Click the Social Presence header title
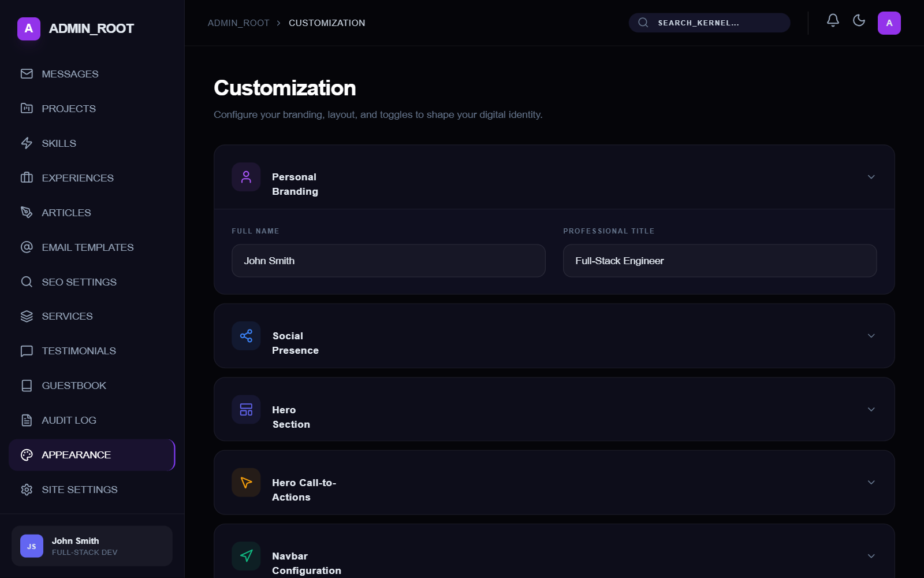Screen dimensions: 924x578 296,343
